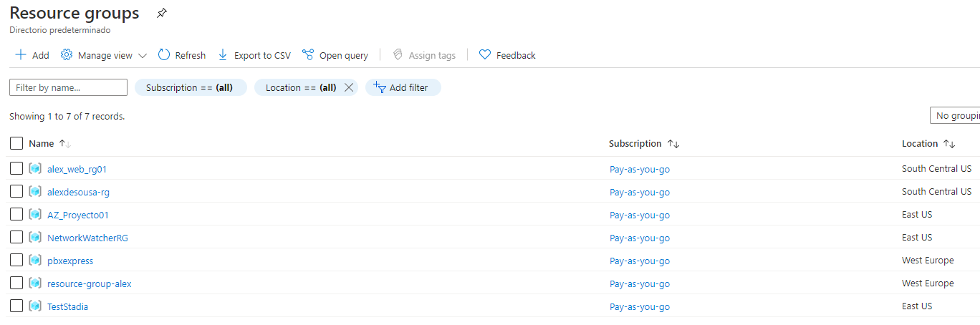980x325 pixels.
Task: Click the Export to CSV download icon
Action: coord(222,55)
